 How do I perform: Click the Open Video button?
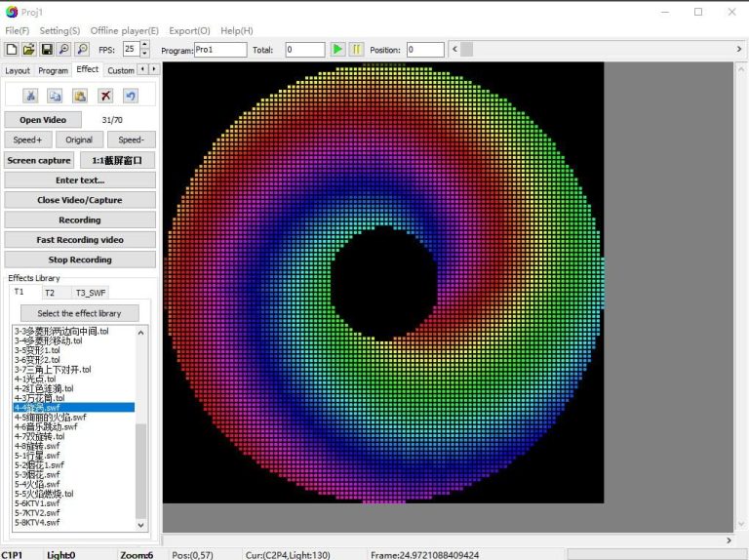pos(43,120)
